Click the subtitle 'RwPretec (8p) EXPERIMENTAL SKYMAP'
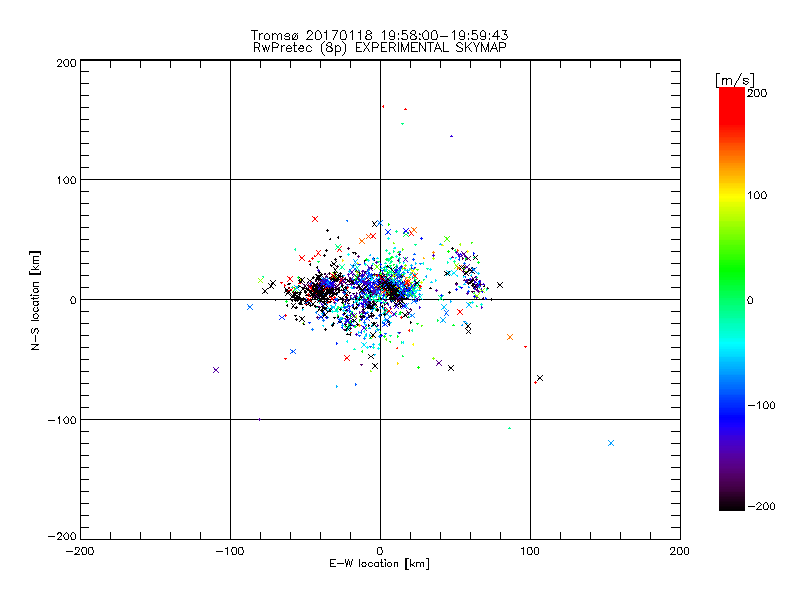 pyautogui.click(x=380, y=48)
